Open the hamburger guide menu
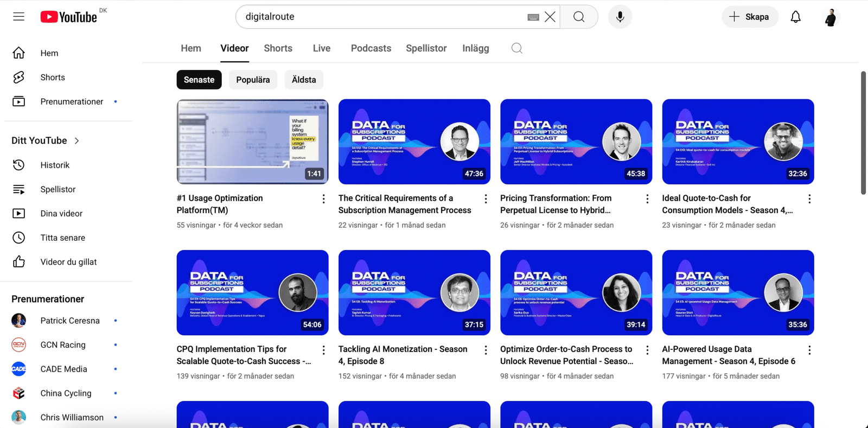The width and height of the screenshot is (868, 428). coord(18,17)
